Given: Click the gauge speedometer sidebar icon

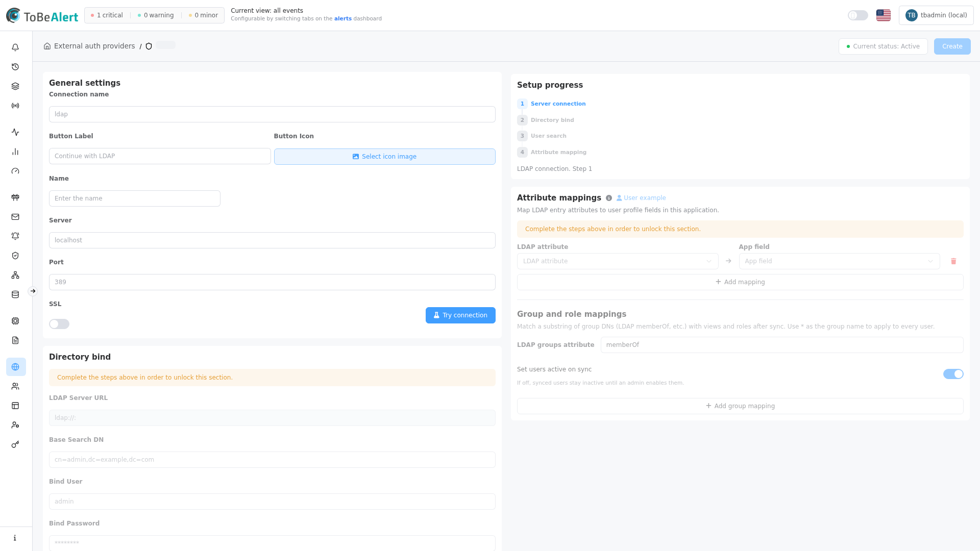Looking at the screenshot, I should (15, 171).
